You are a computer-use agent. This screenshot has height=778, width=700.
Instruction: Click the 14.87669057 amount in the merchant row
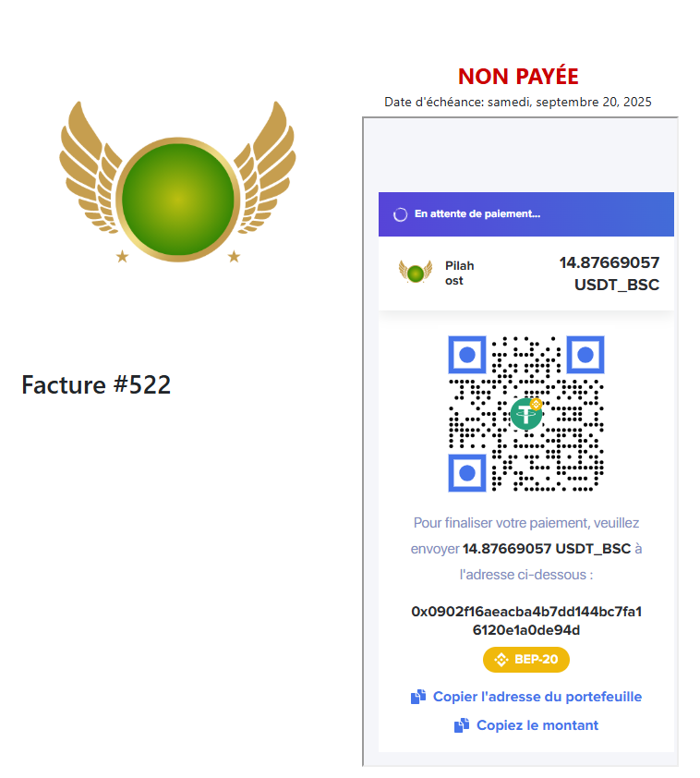tap(609, 262)
